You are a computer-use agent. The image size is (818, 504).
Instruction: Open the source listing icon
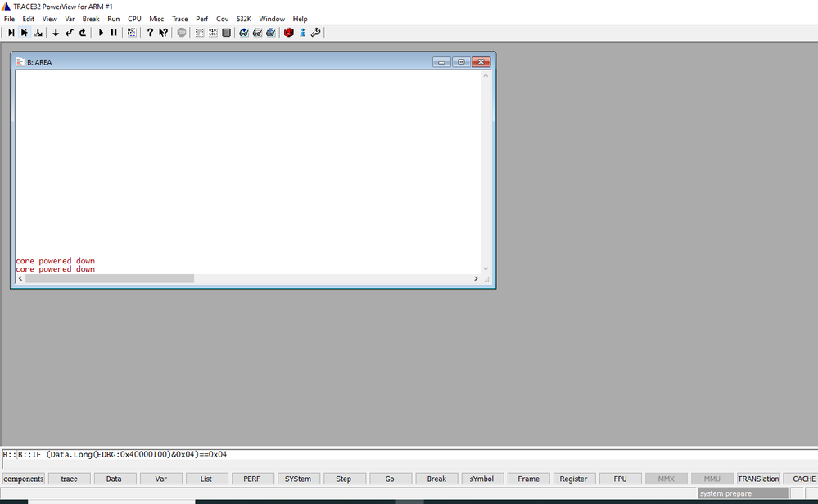[200, 32]
